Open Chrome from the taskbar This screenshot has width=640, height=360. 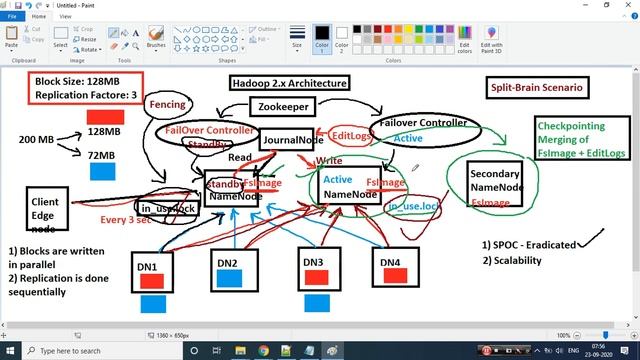pos(263,351)
